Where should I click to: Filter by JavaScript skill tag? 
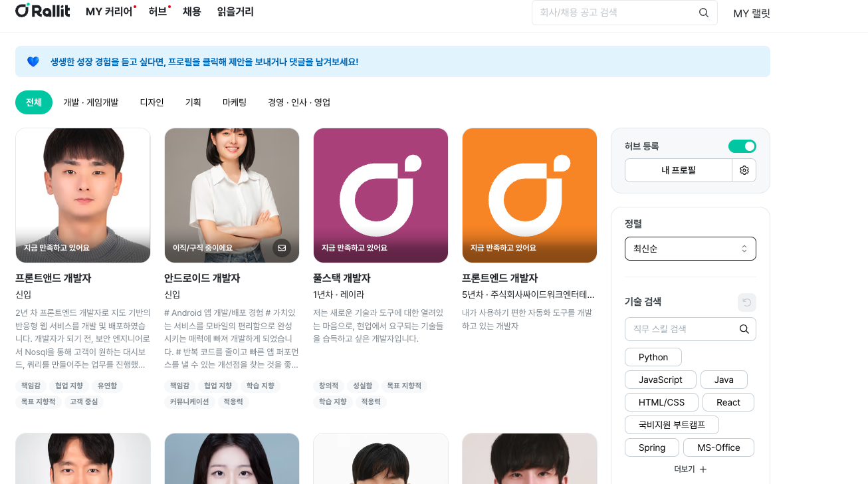pyautogui.click(x=661, y=380)
